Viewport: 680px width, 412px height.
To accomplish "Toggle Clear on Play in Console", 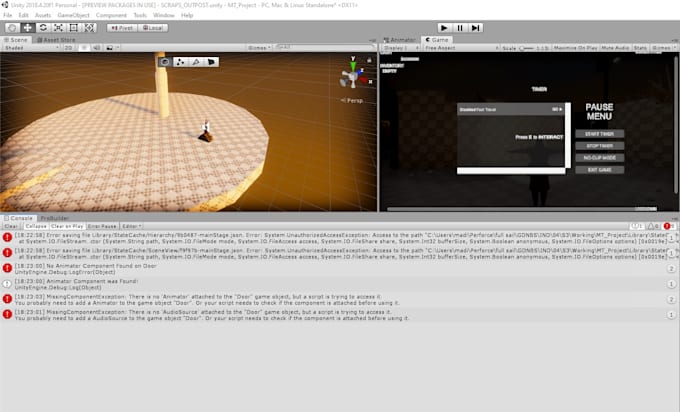I will (67, 226).
